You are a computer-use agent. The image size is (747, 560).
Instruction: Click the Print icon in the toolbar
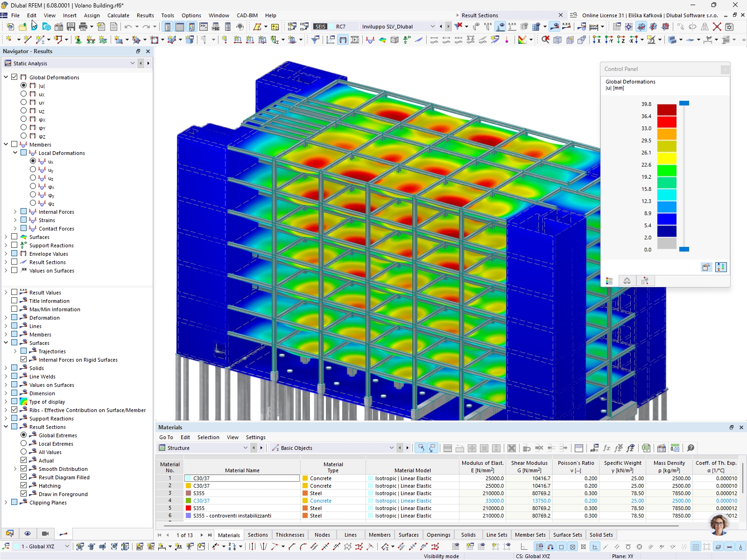coord(83,27)
